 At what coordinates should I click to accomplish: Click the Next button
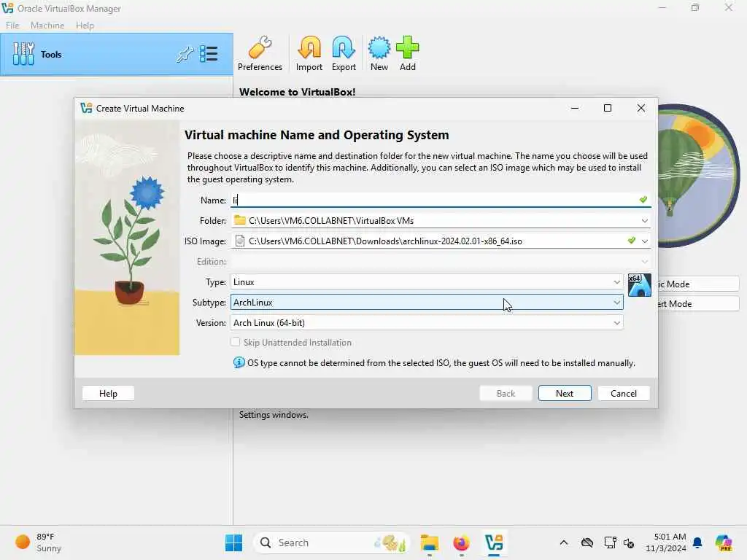pos(565,393)
